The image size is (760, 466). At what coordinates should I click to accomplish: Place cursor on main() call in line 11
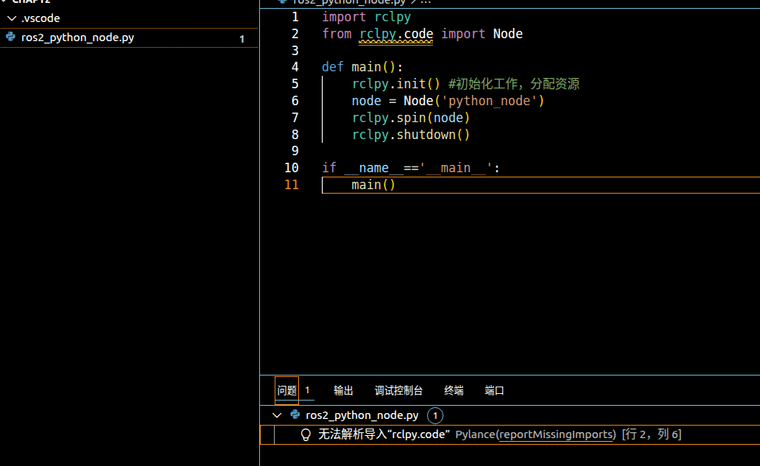click(x=373, y=185)
